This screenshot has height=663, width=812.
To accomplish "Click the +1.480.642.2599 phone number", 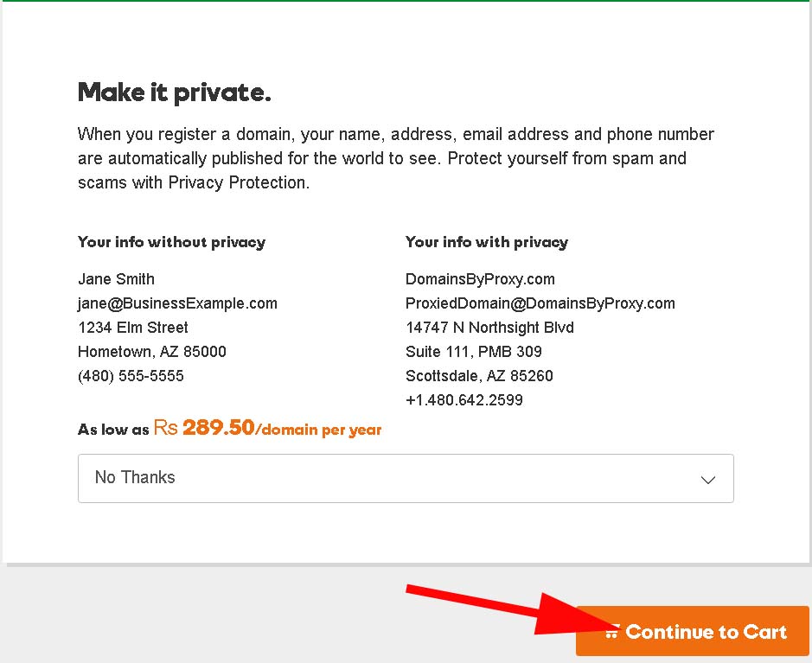I will (x=464, y=400).
